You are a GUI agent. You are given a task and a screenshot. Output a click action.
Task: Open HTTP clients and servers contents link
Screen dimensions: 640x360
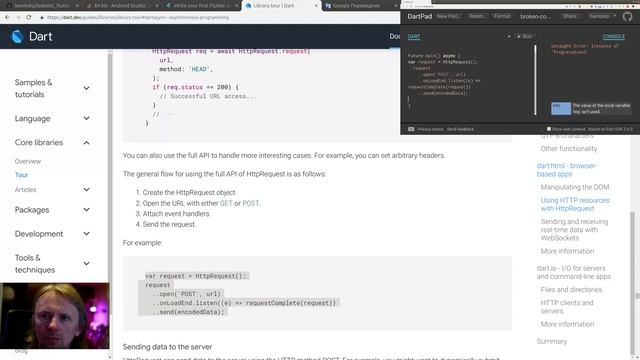[567, 307]
